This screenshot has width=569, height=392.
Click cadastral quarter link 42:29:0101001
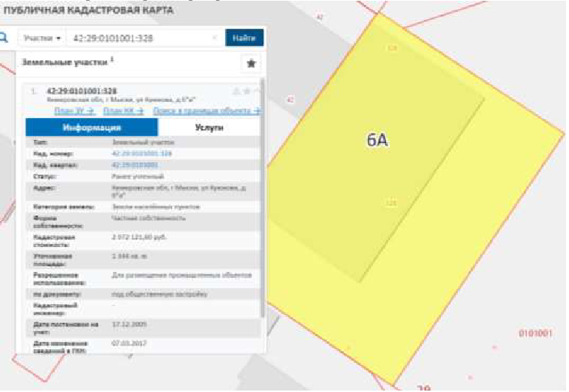click(135, 165)
